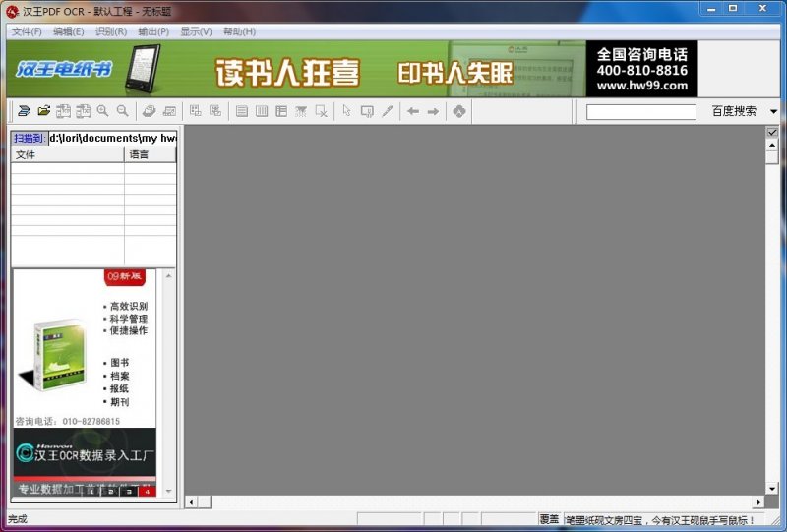The width and height of the screenshot is (787, 532).
Task: Click the 扫描到 label button
Action: point(30,138)
